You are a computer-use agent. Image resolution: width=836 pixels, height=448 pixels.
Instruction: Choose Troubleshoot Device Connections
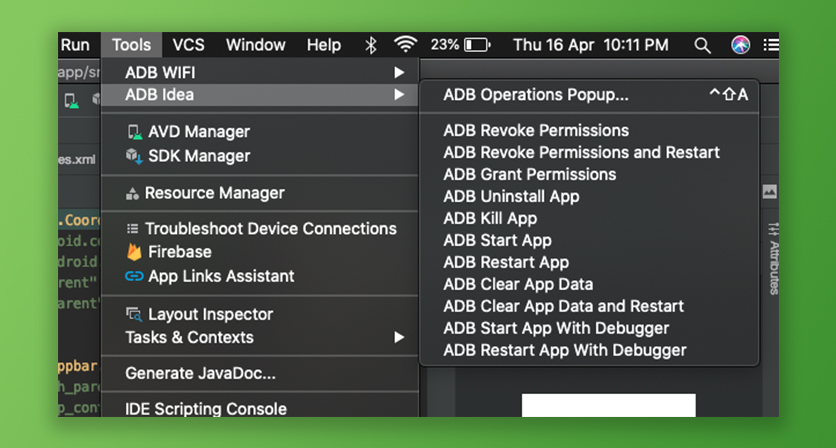(x=260, y=229)
